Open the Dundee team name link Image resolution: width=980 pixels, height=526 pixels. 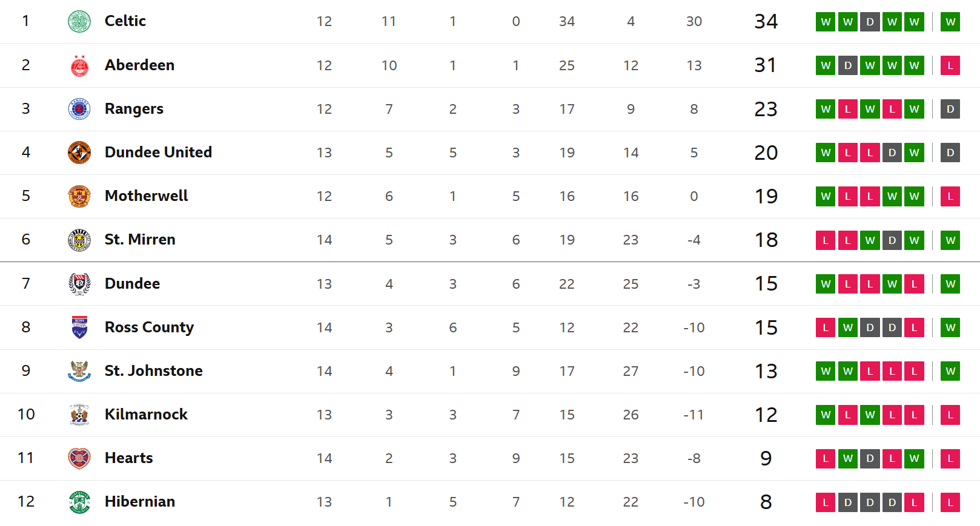[132, 284]
